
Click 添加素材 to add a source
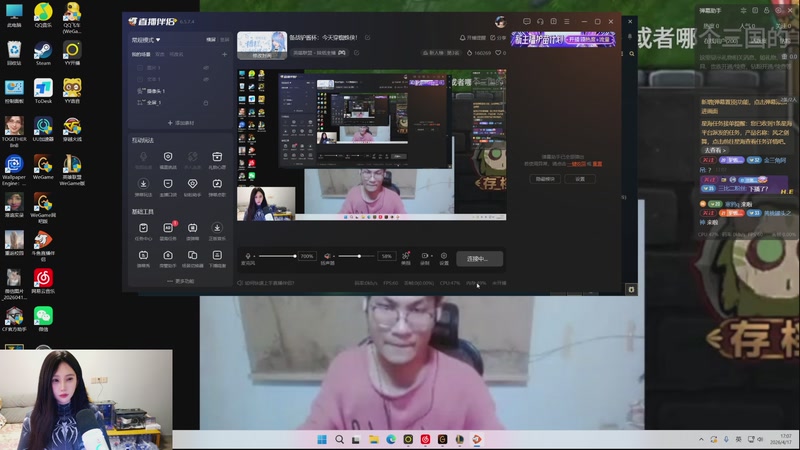point(181,123)
